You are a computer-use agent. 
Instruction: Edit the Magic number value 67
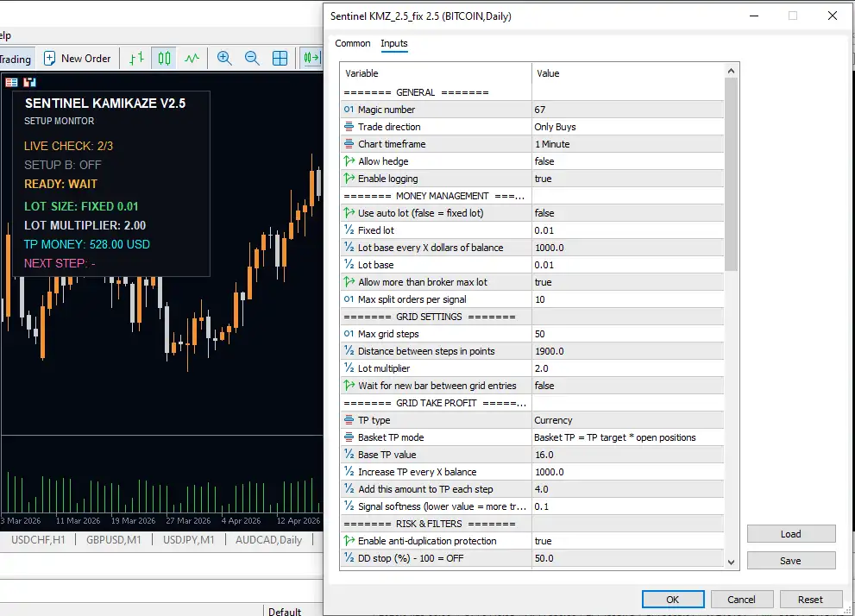(x=627, y=110)
